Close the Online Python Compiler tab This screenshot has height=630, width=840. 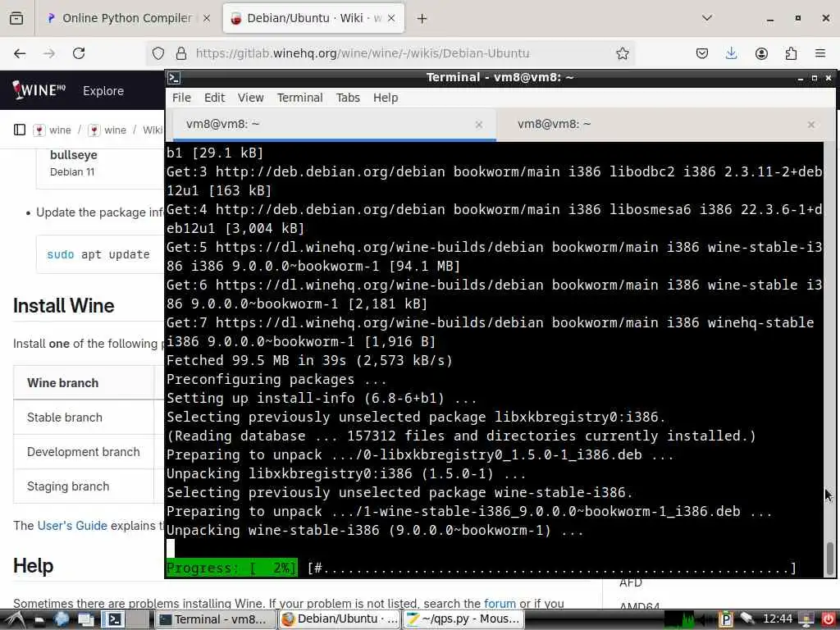point(206,18)
